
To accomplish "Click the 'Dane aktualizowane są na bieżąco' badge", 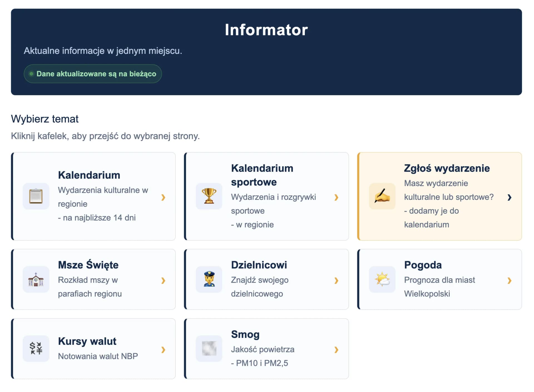I will coord(93,74).
